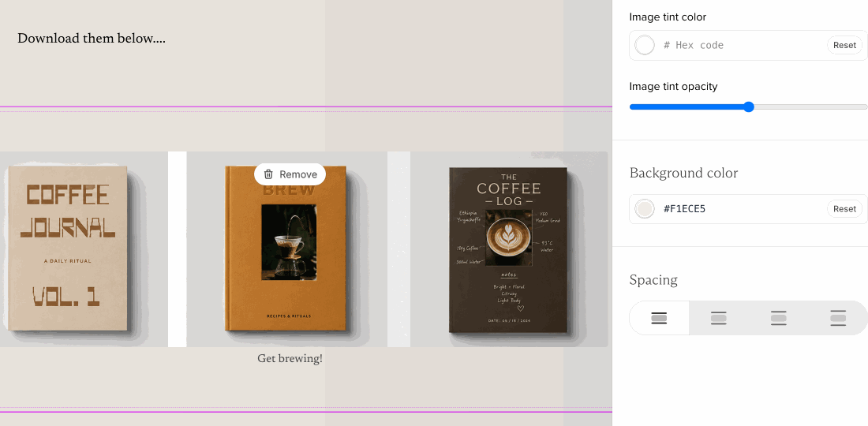Adjust the image tint opacity slider handle
This screenshot has width=868, height=426.
[748, 106]
